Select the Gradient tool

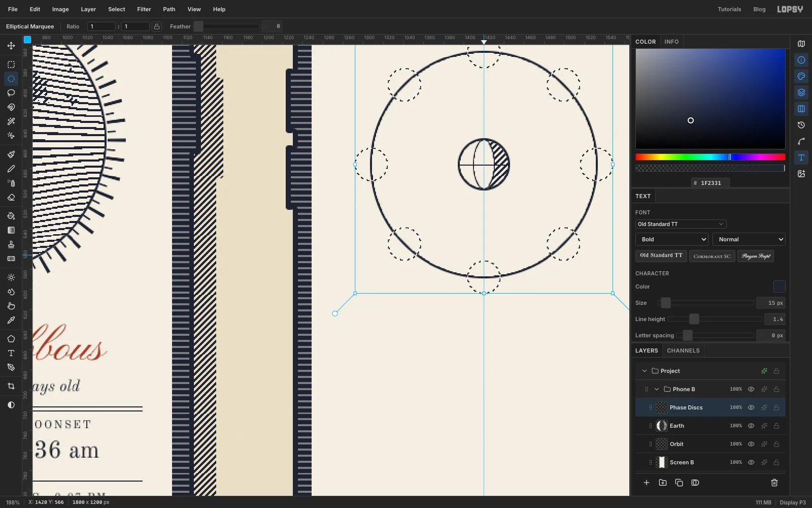[x=11, y=230]
